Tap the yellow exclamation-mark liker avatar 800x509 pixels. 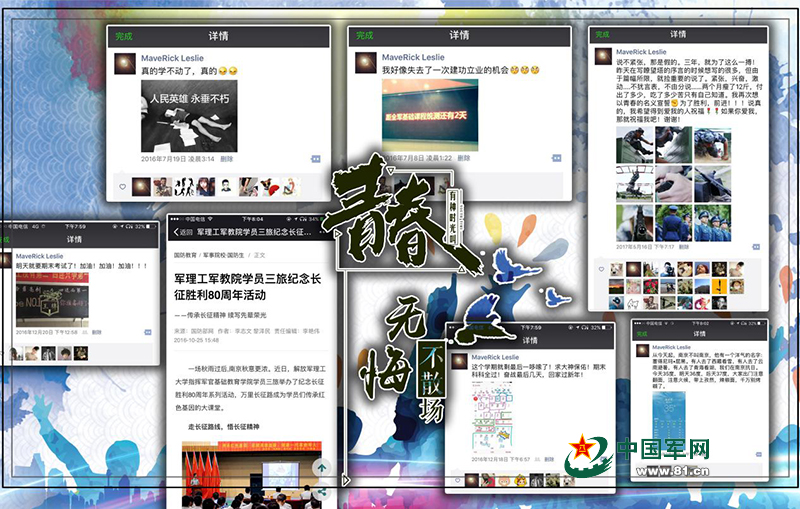(x=719, y=286)
